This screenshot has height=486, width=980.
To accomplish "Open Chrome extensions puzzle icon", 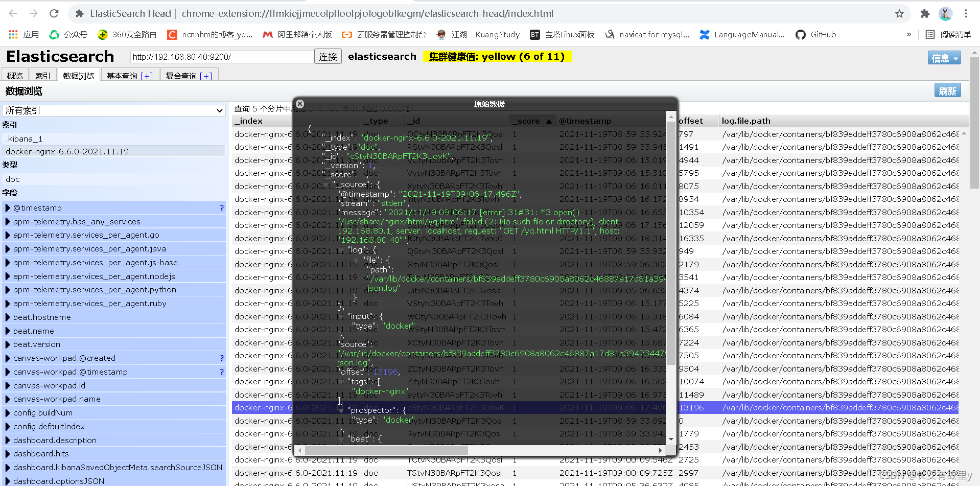I will [925, 14].
